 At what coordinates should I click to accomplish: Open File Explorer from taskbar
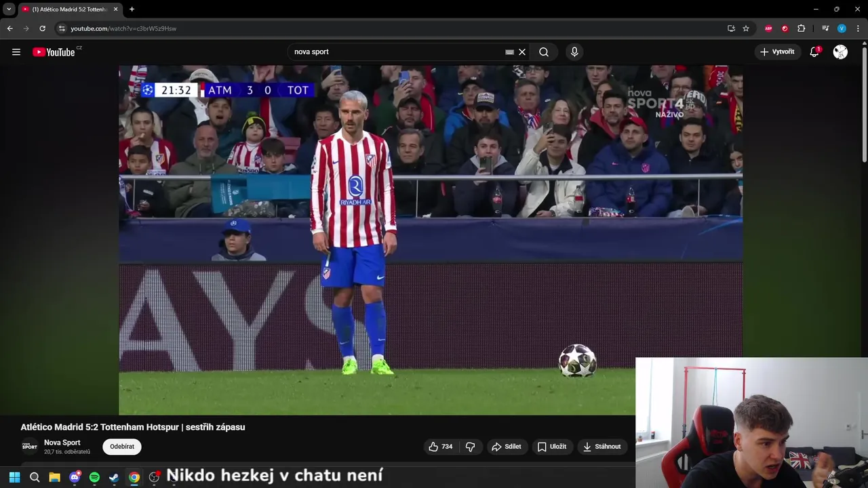coord(54,477)
